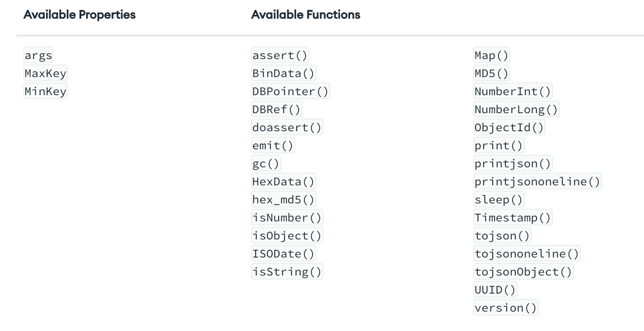
Task: Click the MinKey property label
Action: pos(45,92)
